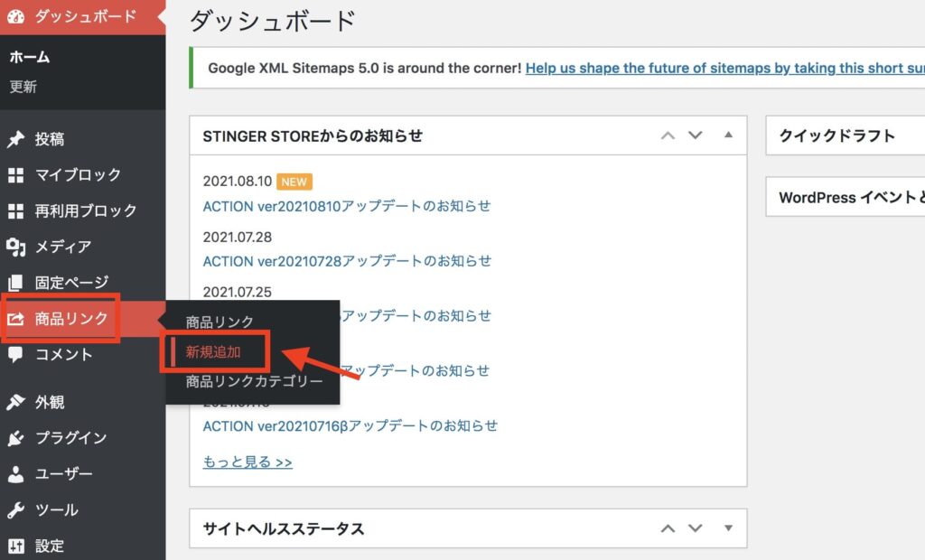Click the Dashboard gauge icon
925x560 pixels.
click(16, 16)
